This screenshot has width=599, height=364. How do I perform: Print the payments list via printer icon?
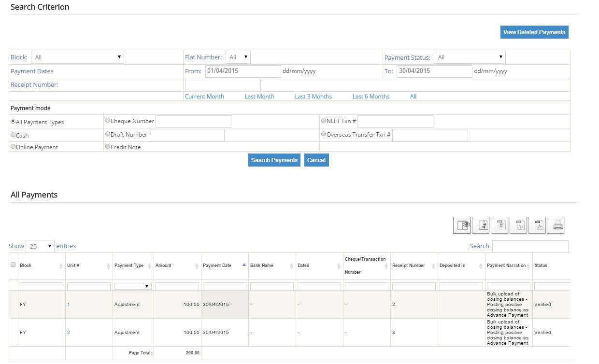(x=556, y=225)
